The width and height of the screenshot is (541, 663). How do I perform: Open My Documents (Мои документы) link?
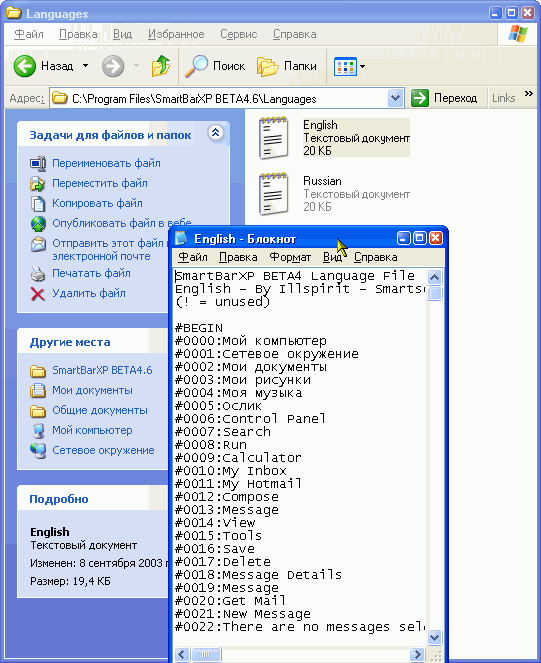(92, 390)
